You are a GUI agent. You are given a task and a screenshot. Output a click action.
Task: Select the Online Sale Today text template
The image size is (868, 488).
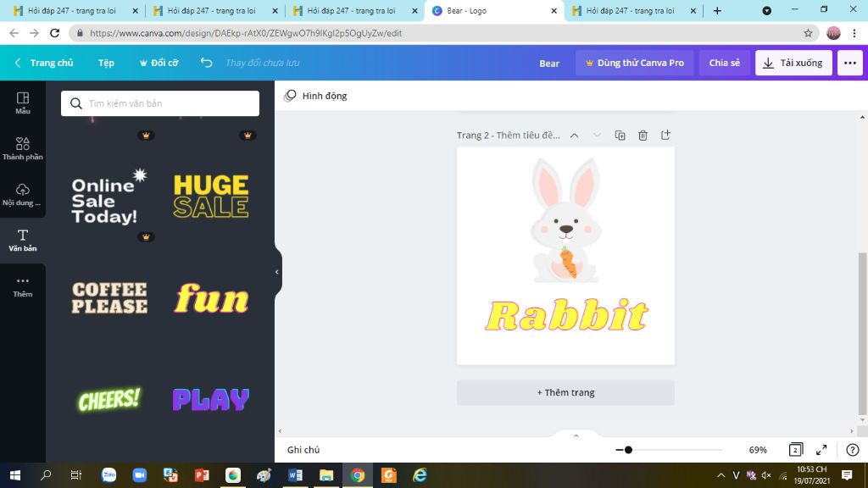[x=109, y=197]
